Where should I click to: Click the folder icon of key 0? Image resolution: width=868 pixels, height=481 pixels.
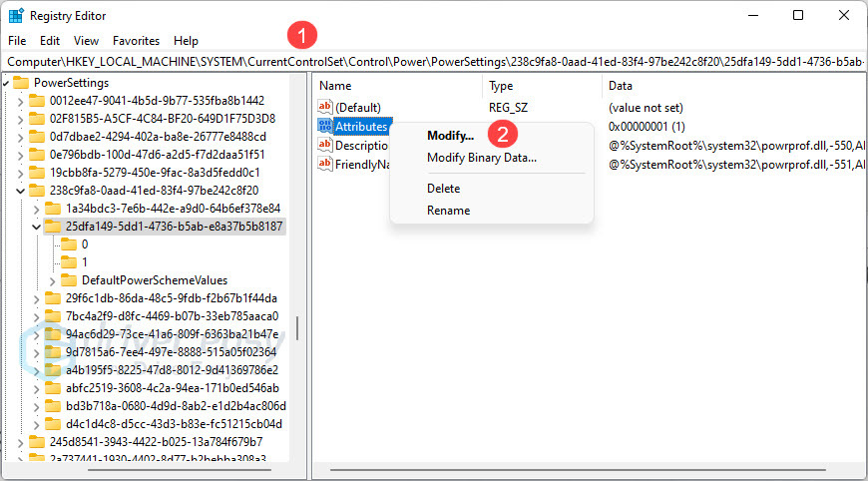coord(69,244)
